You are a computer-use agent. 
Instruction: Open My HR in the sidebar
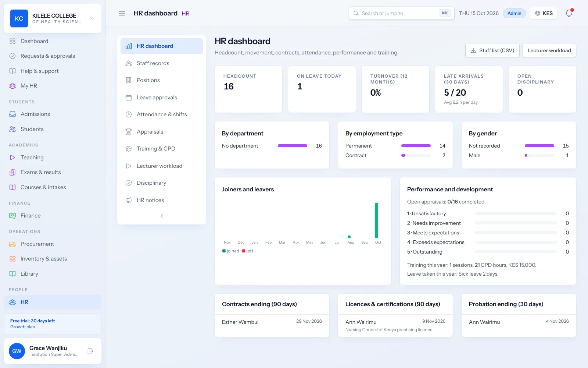coord(53,86)
